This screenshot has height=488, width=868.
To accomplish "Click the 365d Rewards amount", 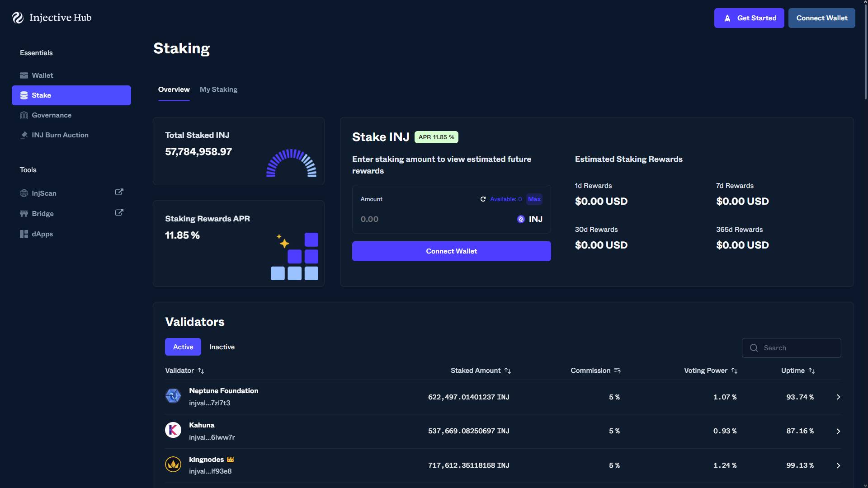I will click(x=742, y=245).
